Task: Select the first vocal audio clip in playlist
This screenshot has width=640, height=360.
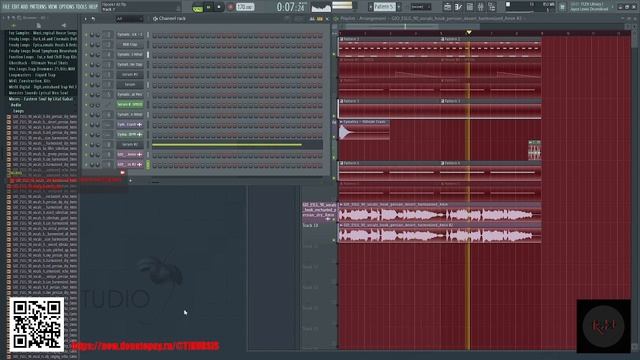Action: pyautogui.click(x=440, y=212)
